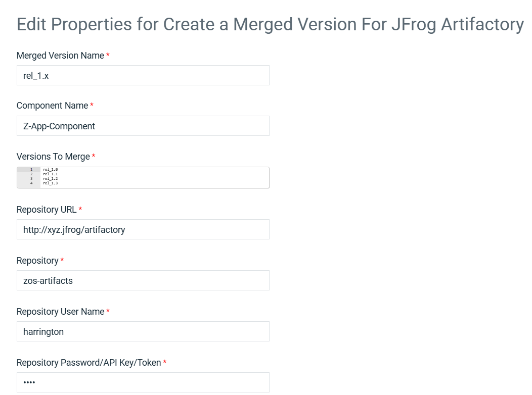The image size is (532, 395).
Task: Select the rel_1.3 line in editor
Action: tap(50, 183)
